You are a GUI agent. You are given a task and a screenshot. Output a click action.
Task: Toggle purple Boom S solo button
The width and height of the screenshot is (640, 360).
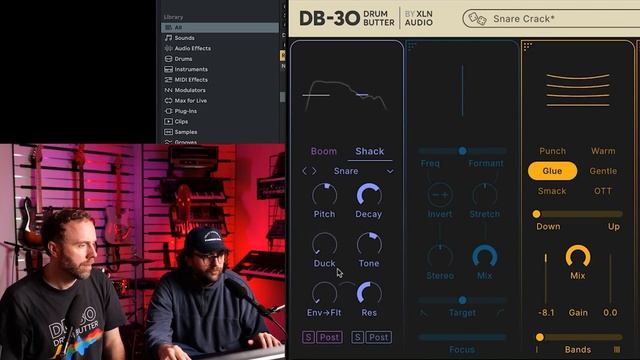[309, 337]
